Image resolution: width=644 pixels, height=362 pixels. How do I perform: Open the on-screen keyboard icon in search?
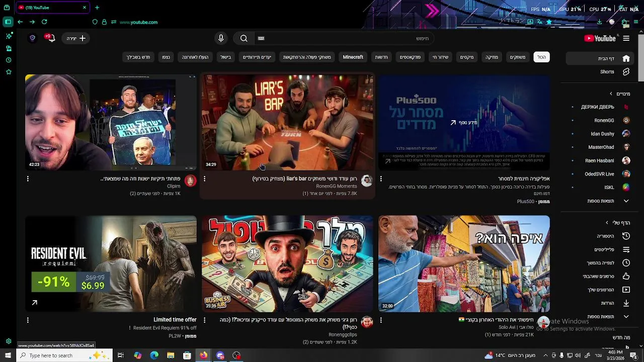pos(261,38)
